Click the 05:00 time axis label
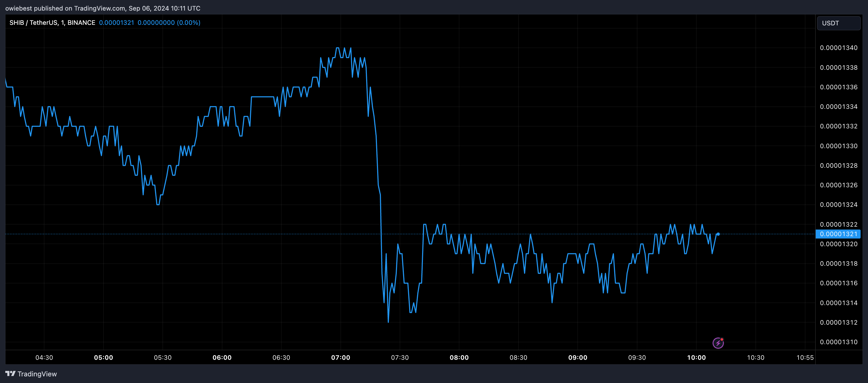 [x=104, y=357]
